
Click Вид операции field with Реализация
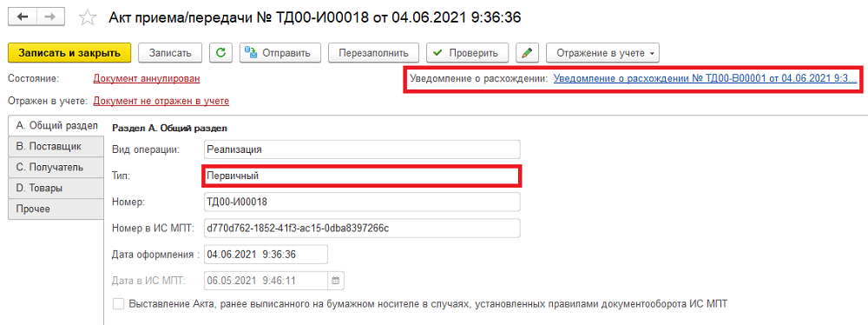click(362, 149)
